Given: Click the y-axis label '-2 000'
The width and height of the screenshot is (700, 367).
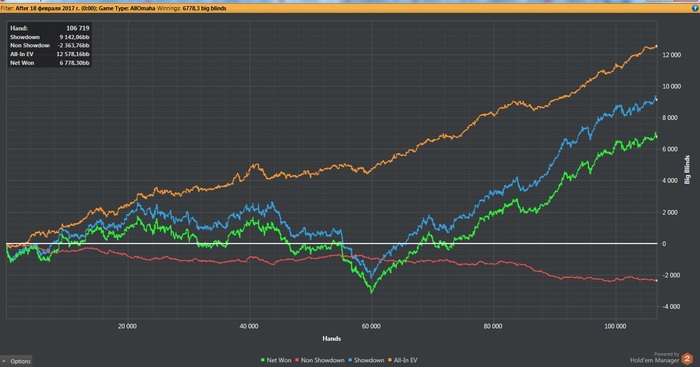Looking at the screenshot, I should point(671,275).
